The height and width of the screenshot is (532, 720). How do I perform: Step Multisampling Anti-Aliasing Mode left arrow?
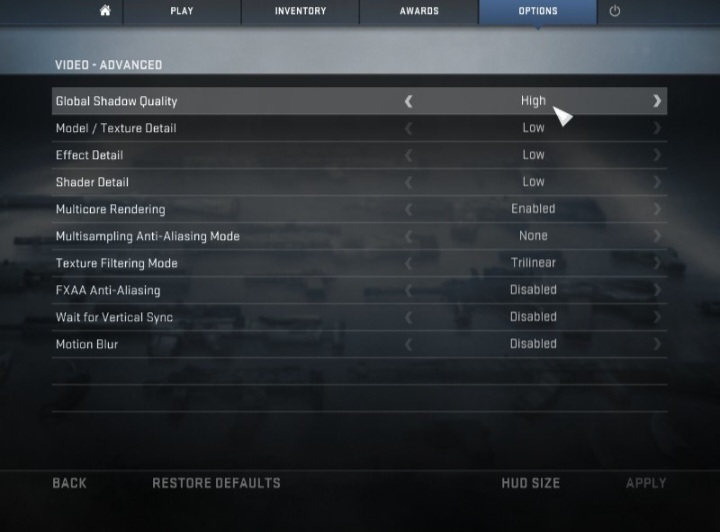pyautogui.click(x=408, y=236)
